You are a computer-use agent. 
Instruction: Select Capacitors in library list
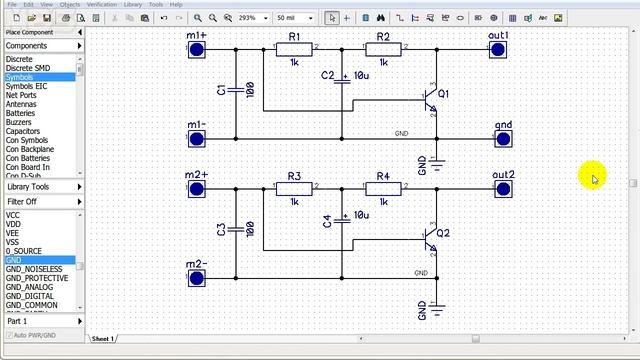[23, 131]
